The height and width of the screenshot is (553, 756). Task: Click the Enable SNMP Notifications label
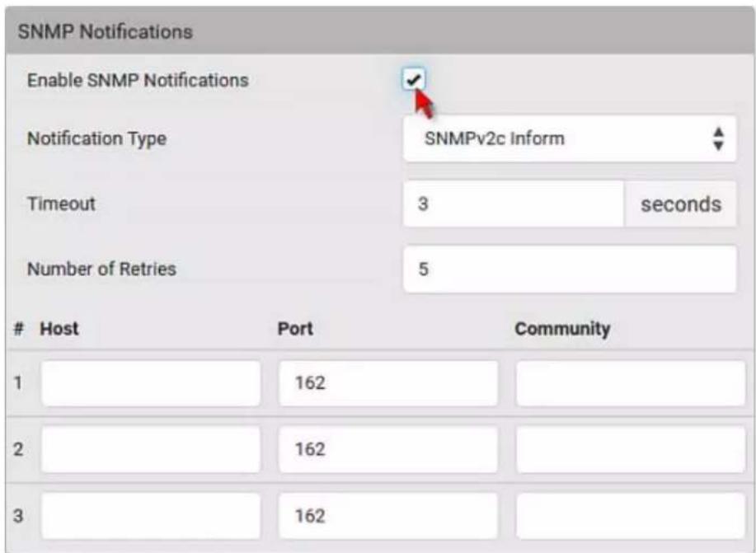(x=138, y=80)
